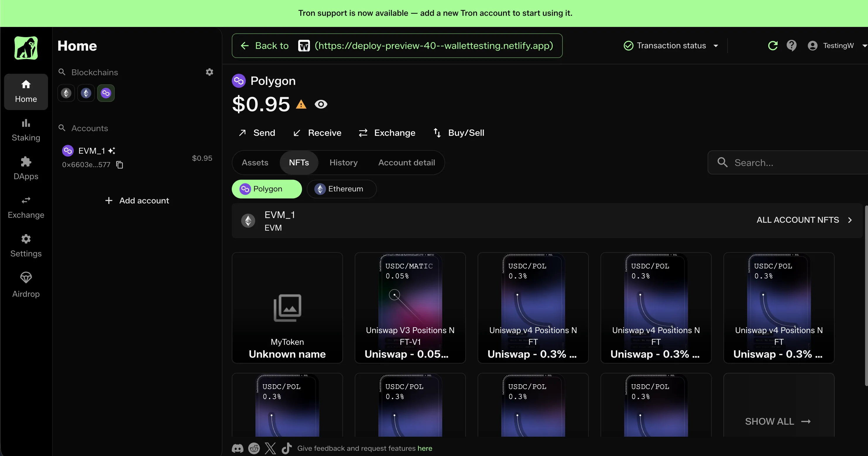The image size is (868, 456).
Task: Open the help question mark icon
Action: (792, 45)
